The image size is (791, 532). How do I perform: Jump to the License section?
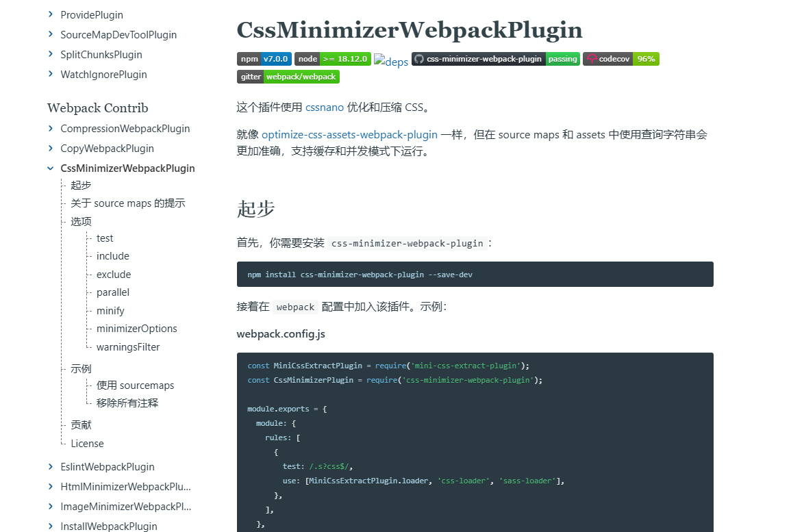click(x=87, y=444)
